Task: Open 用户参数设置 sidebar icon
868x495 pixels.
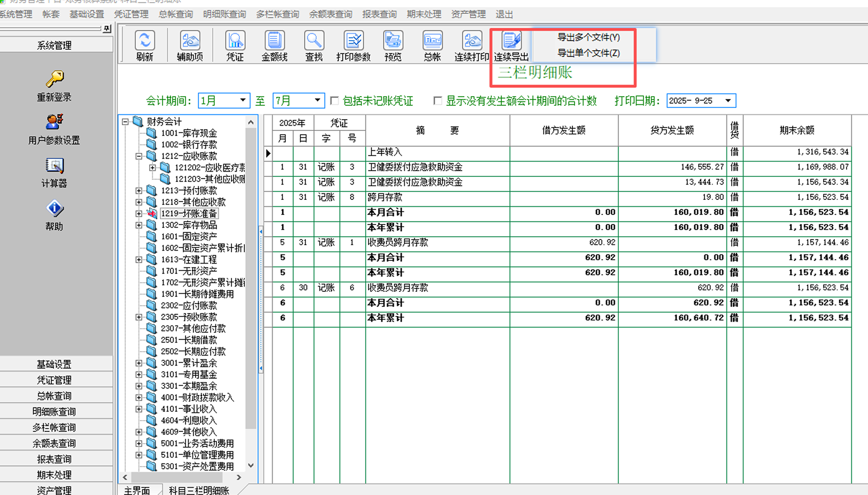Action: (55, 122)
